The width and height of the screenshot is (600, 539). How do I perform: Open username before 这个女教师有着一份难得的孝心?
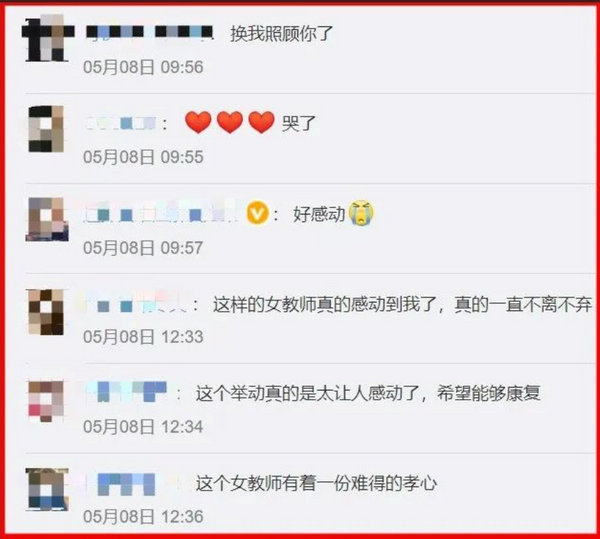click(x=126, y=484)
